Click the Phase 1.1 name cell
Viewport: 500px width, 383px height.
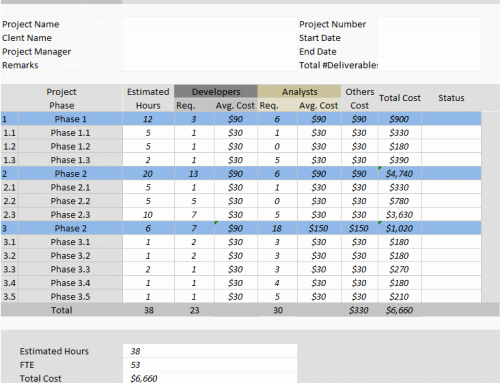click(70, 133)
